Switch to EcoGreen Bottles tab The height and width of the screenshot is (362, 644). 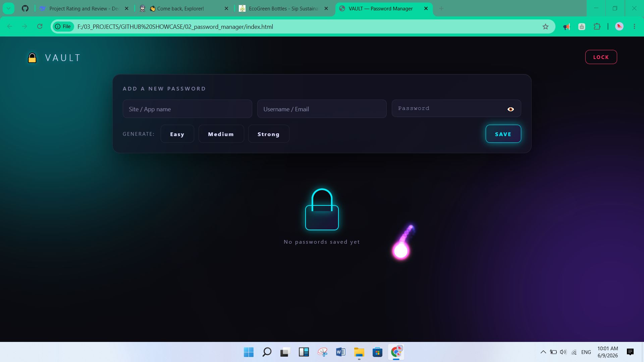click(283, 8)
